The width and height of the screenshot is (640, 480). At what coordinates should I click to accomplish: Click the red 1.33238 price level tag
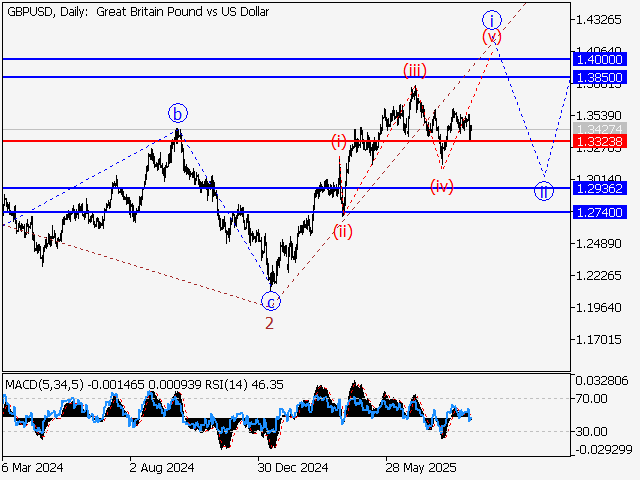600,142
